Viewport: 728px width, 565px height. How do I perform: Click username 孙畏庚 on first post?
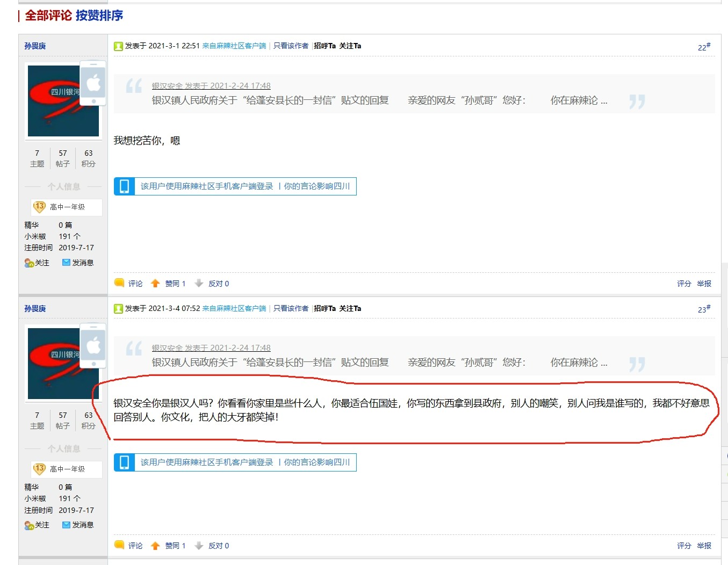click(35, 46)
